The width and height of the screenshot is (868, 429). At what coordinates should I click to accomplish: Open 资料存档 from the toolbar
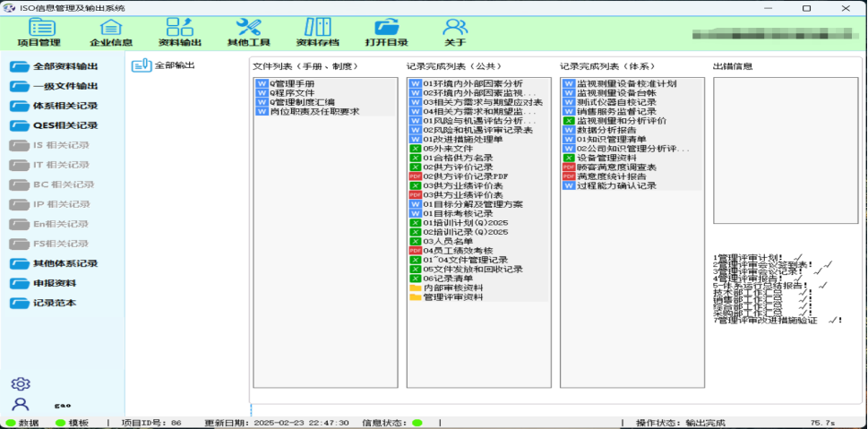pyautogui.click(x=318, y=27)
